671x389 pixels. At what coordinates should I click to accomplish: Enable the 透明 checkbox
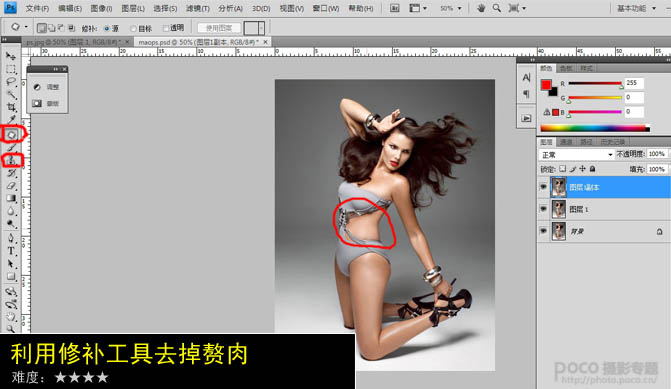[x=173, y=28]
